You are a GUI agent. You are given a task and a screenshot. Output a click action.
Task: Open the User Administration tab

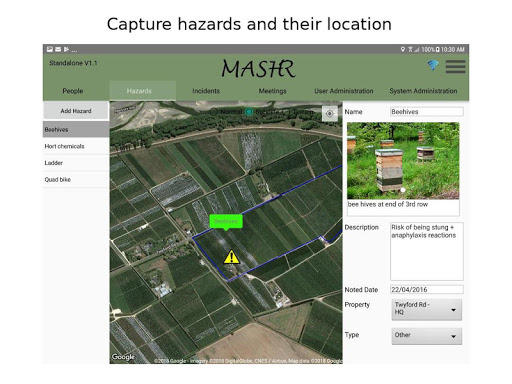point(344,91)
